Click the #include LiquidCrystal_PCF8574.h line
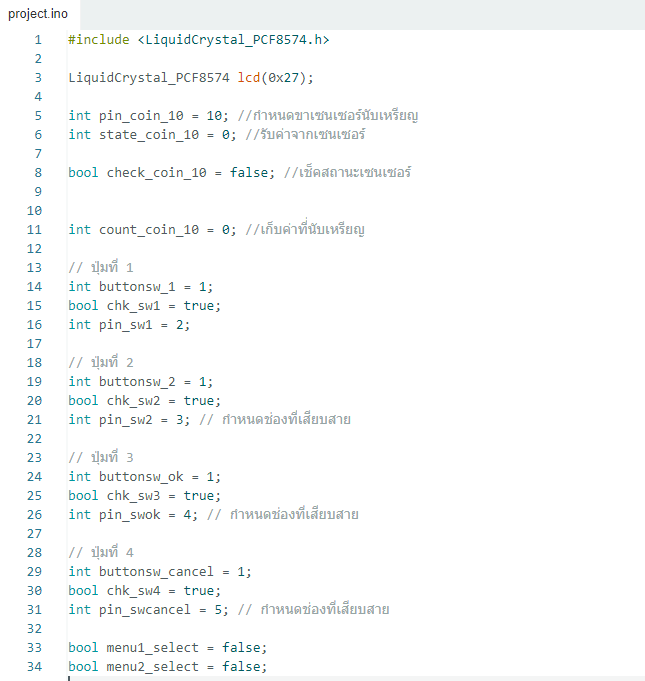This screenshot has width=645, height=681. coord(199,40)
